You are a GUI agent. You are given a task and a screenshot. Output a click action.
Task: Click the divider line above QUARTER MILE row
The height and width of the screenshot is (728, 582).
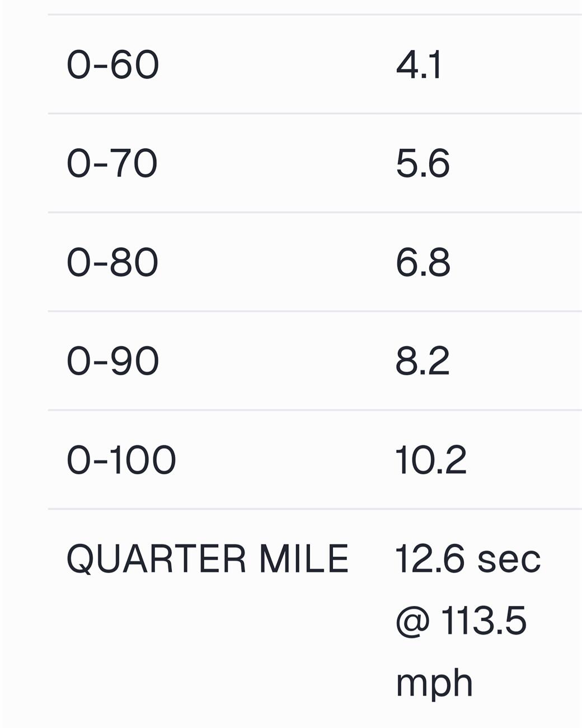tap(315, 509)
